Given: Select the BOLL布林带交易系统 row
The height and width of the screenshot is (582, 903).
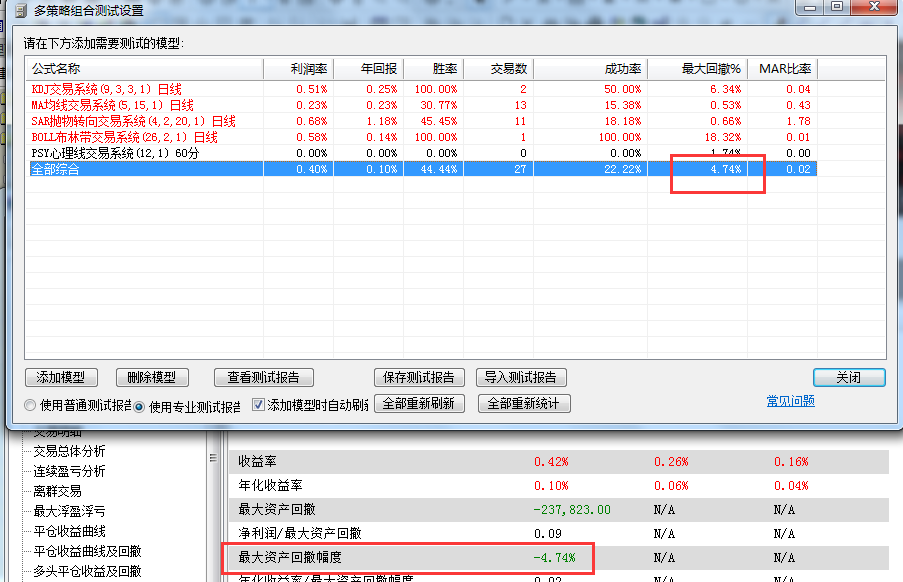Looking at the screenshot, I should [x=423, y=138].
